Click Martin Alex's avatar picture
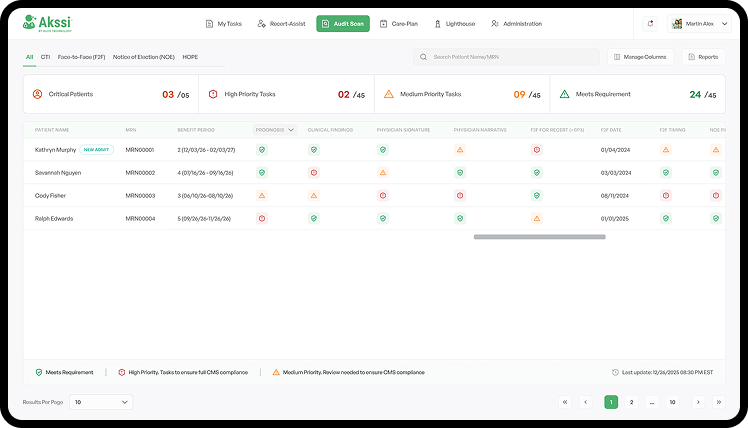This screenshot has height=428, width=748. [x=677, y=23]
